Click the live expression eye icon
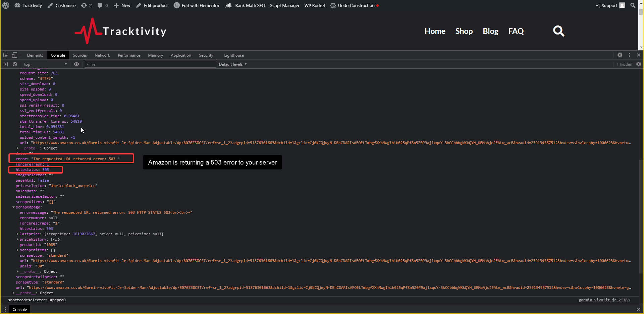This screenshot has width=644, height=314. coord(76,64)
